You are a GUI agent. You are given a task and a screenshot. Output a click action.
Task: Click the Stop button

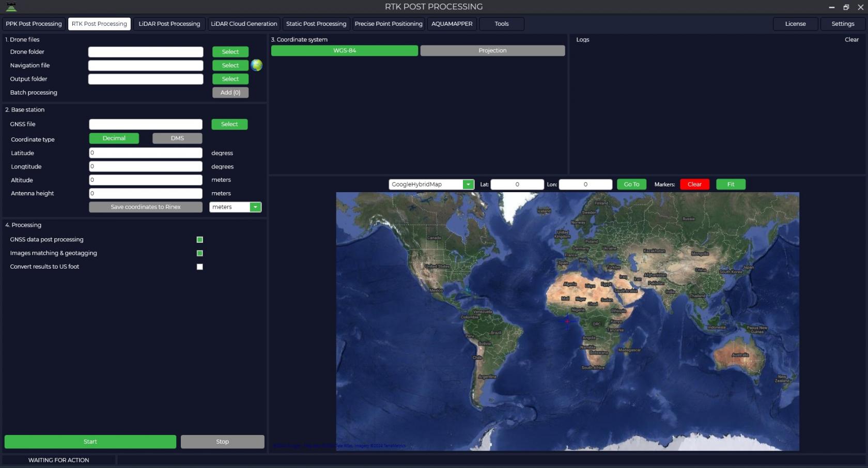223,442
